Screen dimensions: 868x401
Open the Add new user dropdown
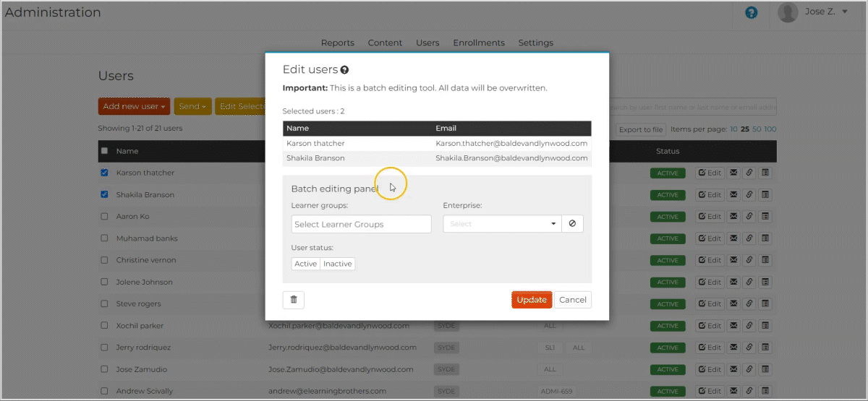(134, 106)
